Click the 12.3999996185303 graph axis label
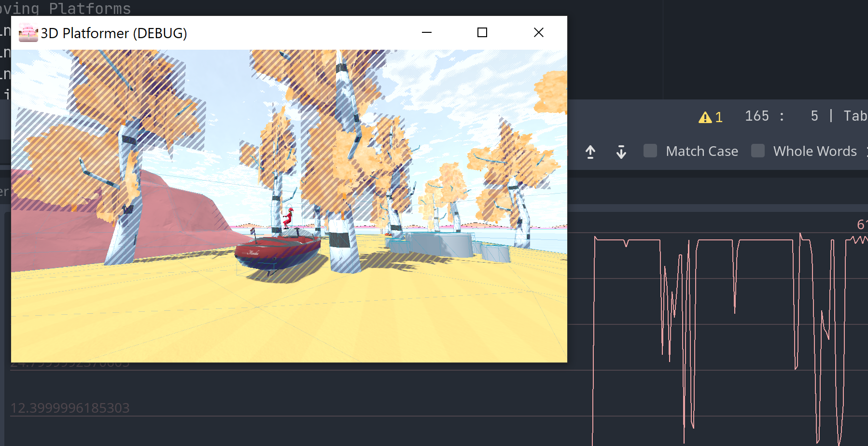Screen dimensions: 868x446 70,408
